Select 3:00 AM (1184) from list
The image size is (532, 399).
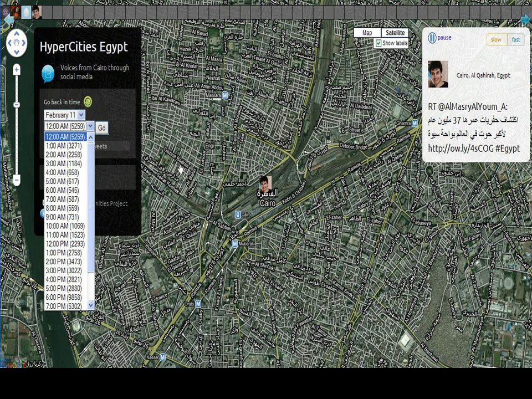65,163
